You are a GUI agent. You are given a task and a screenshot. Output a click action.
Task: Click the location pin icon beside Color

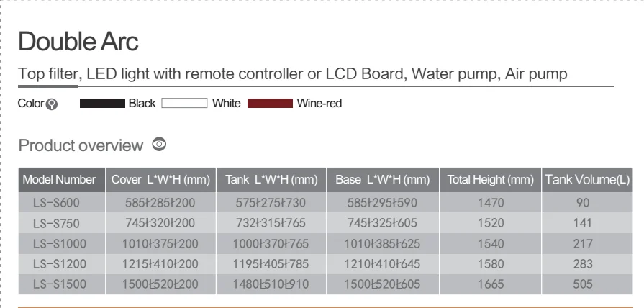[51, 105]
